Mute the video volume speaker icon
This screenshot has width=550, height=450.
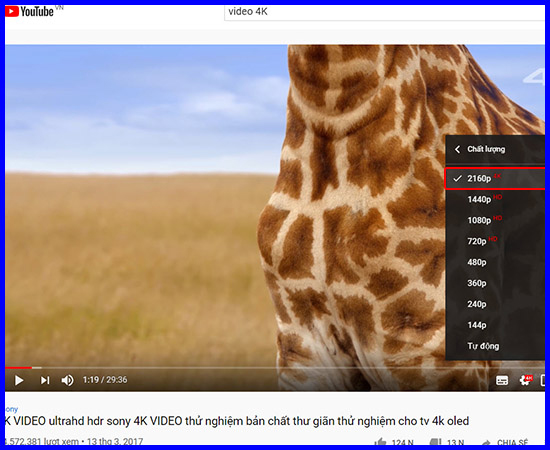[67, 380]
